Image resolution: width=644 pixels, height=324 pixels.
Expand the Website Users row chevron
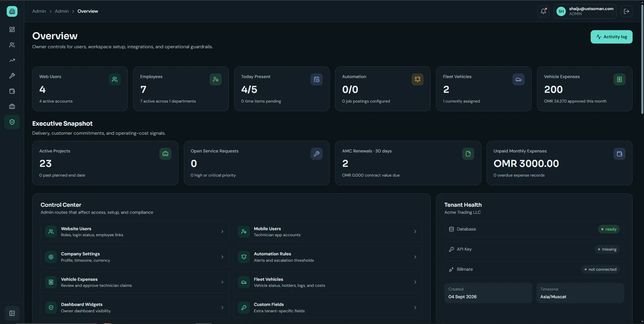coord(222,232)
